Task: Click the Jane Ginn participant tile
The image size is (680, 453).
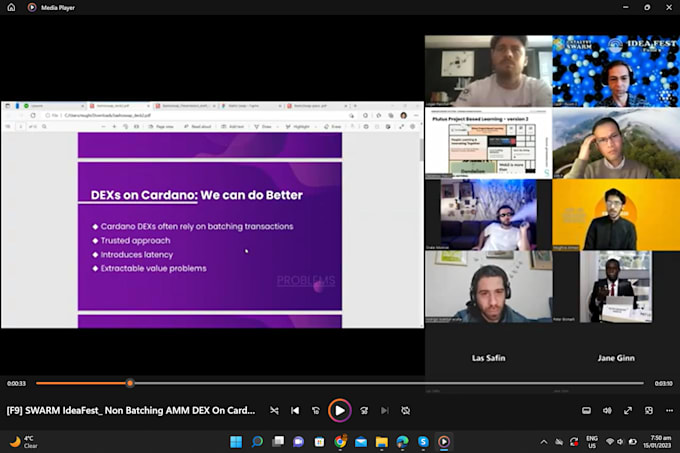Action: click(616, 358)
